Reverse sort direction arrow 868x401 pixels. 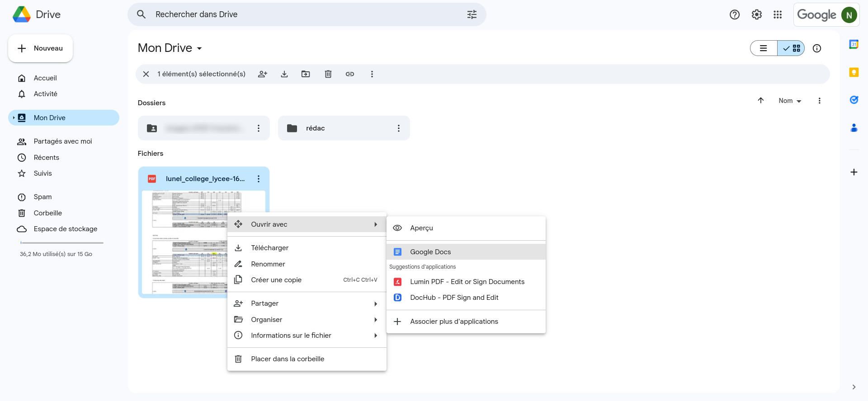pyautogui.click(x=761, y=101)
